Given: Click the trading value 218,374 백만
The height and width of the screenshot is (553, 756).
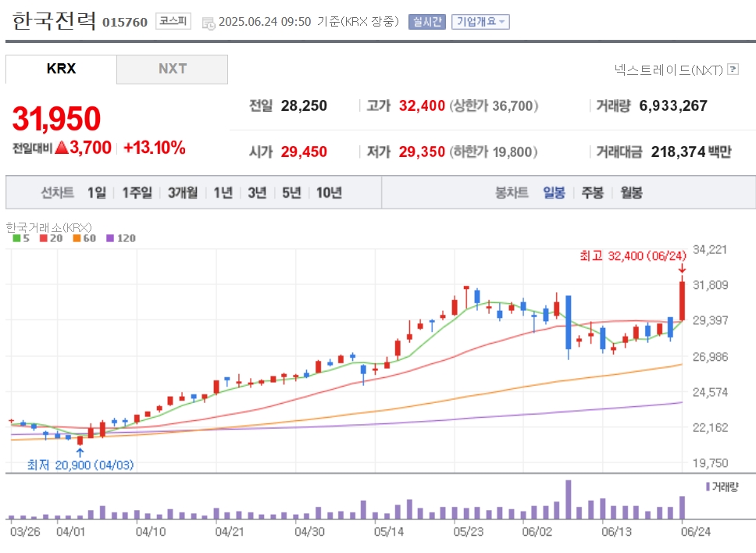Looking at the screenshot, I should click(691, 152).
